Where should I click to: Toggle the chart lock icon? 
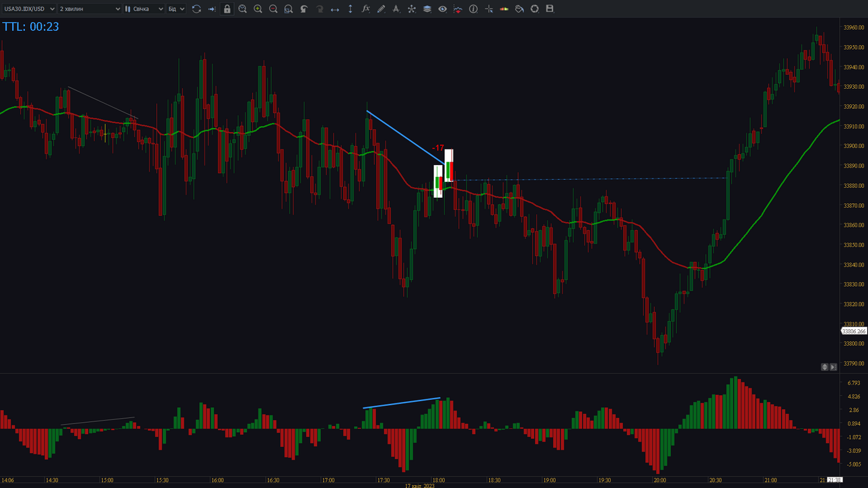click(227, 9)
